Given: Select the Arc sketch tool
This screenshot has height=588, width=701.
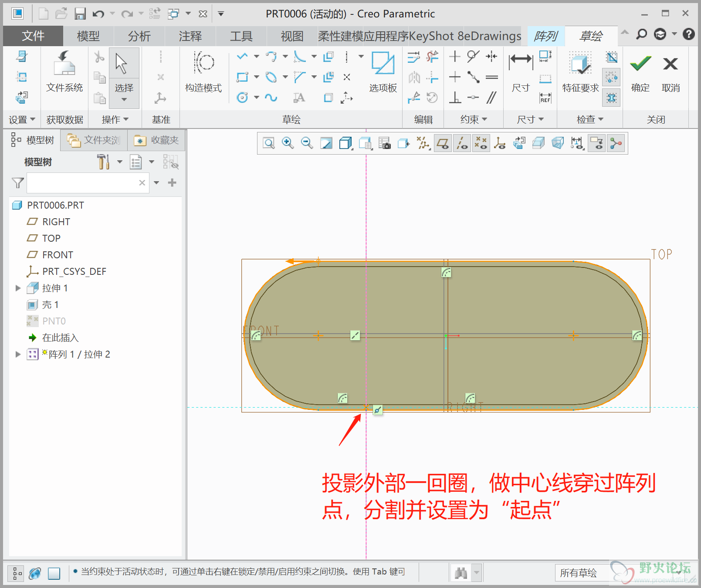Looking at the screenshot, I should [271, 56].
